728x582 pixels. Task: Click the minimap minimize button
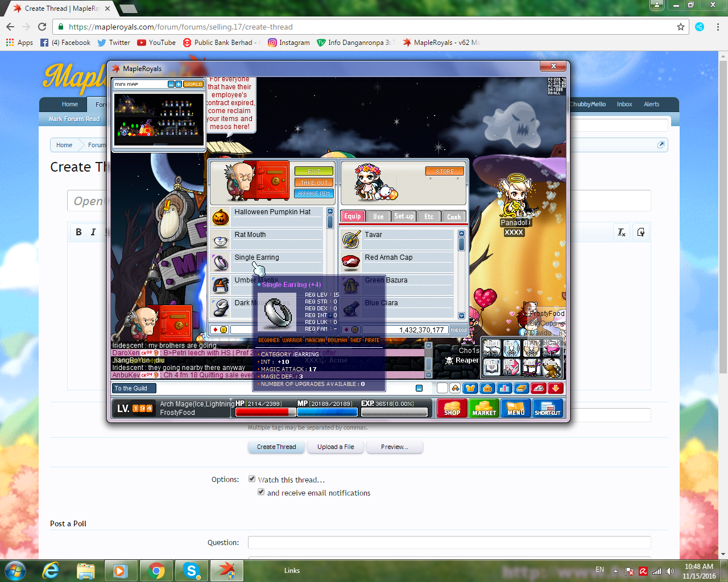click(171, 84)
